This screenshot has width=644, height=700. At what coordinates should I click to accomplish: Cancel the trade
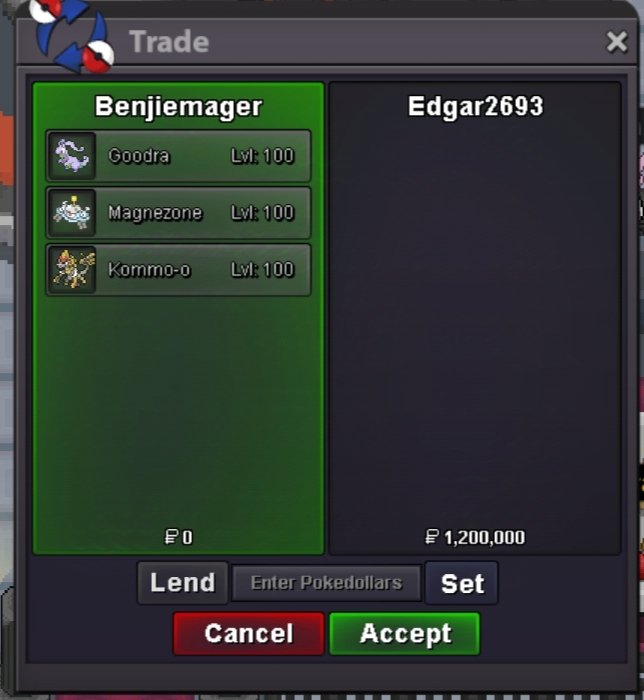click(249, 633)
